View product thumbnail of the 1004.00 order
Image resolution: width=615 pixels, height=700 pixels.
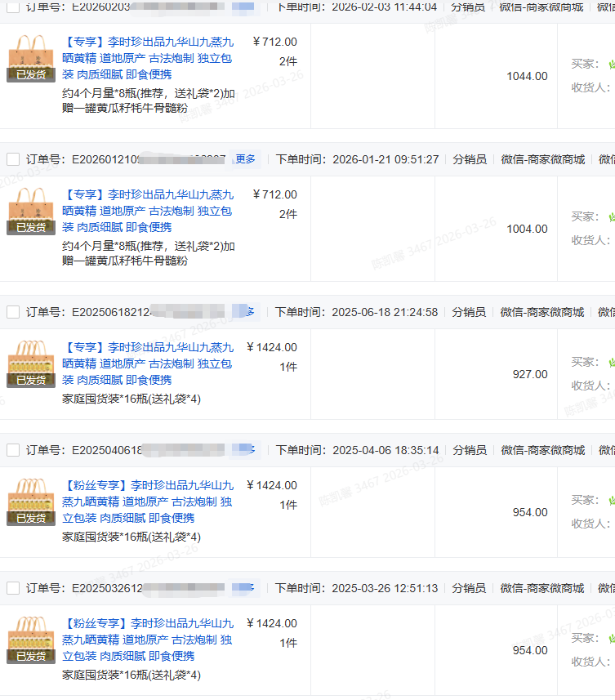31,211
